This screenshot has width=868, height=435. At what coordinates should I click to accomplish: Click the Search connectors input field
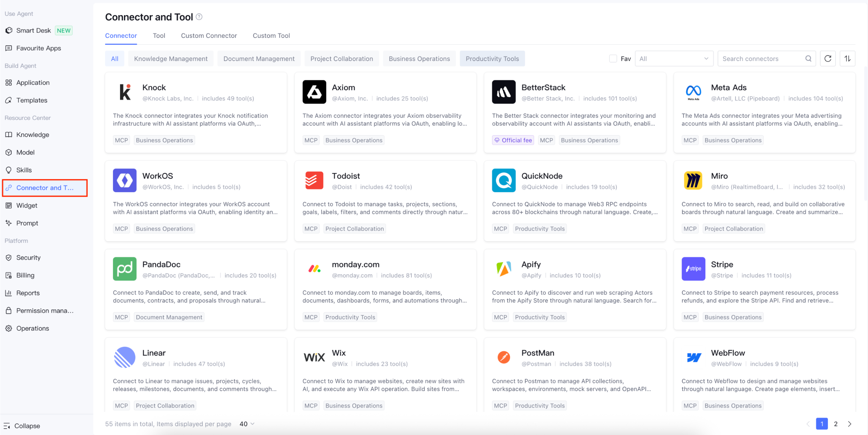click(766, 59)
